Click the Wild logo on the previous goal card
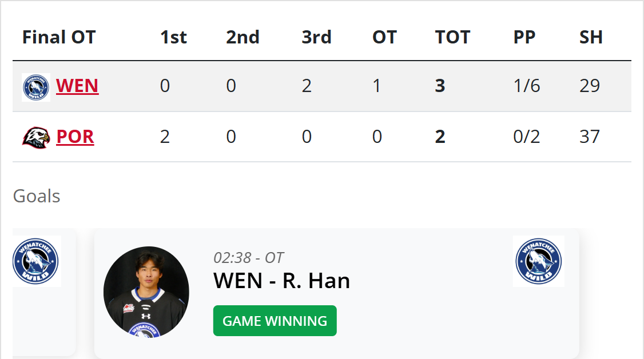This screenshot has width=644, height=359. (36, 261)
